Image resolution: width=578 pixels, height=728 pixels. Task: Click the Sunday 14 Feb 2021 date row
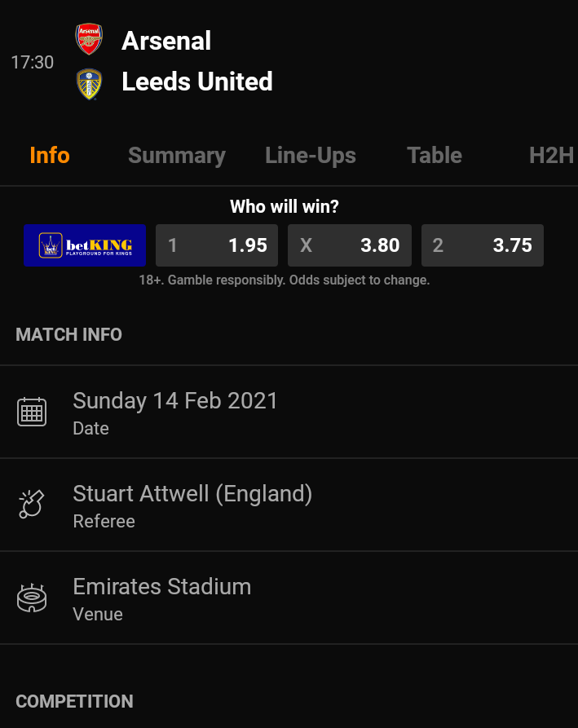(289, 413)
